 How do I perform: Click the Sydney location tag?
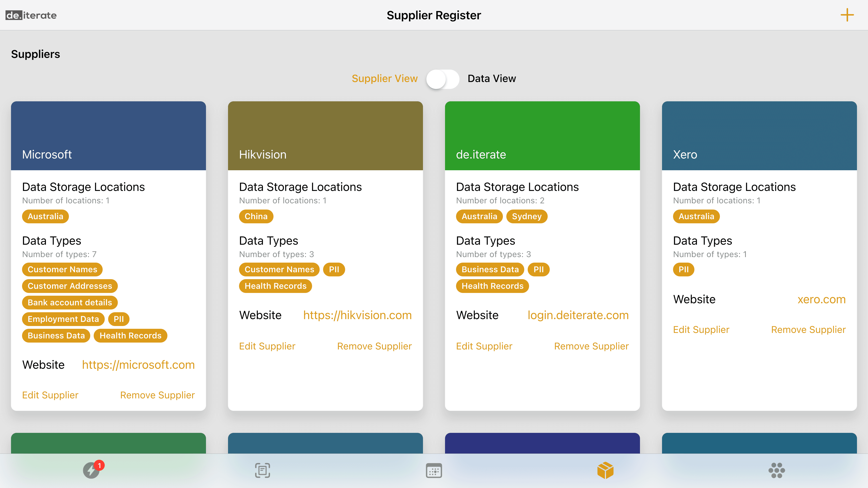click(526, 216)
